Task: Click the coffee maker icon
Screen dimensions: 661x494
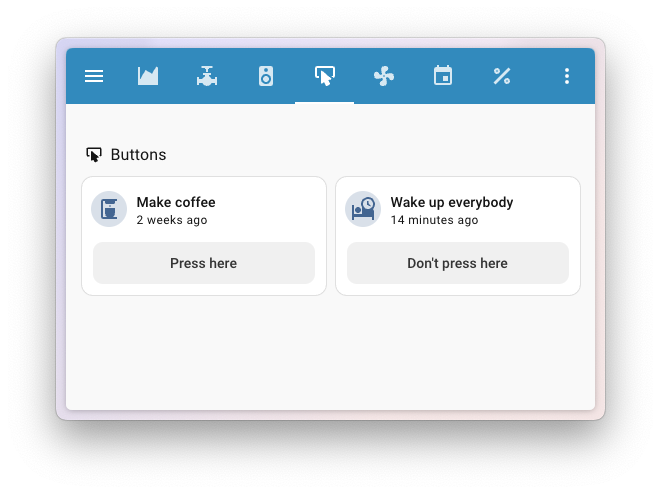Action: point(109,209)
